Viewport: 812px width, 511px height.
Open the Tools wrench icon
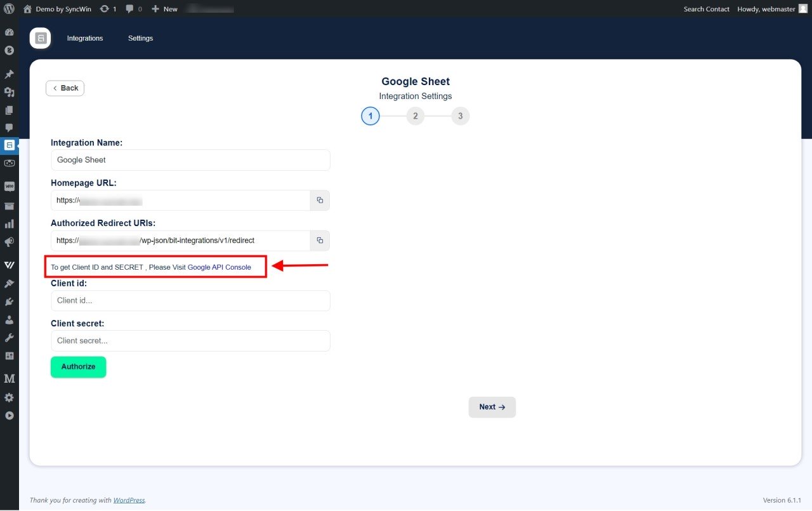[9, 337]
